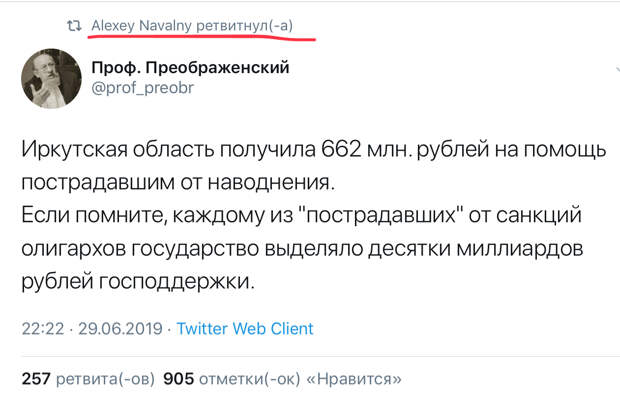Viewport: 620px width, 393px height.
Task: Click the phrase рублей господдержки
Action: pyautogui.click(x=138, y=282)
